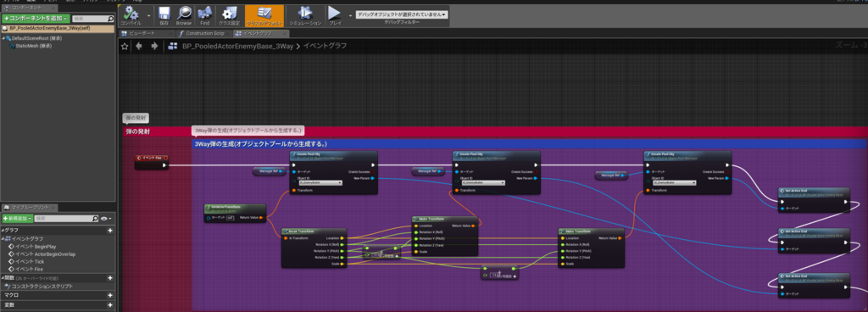Click blue 3Way弾の生成 comment header bar
Image resolution: width=868 pixels, height=312 pixels.
(529, 144)
